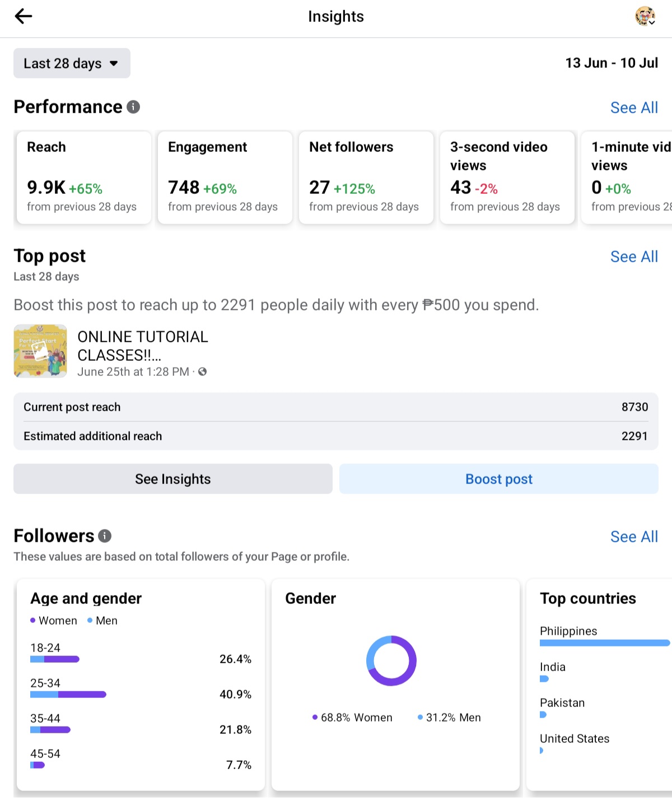
Task: Click the Performance info icon
Action: click(x=133, y=106)
